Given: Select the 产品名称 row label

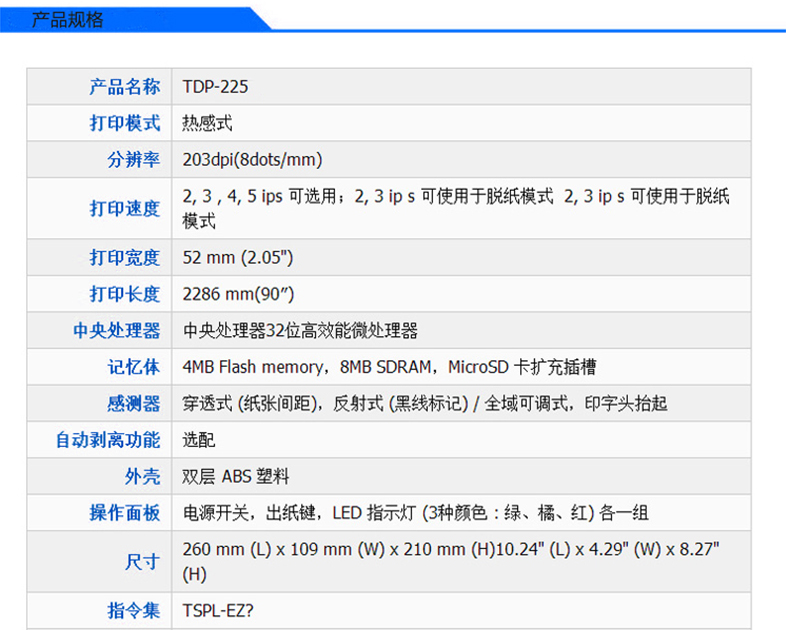Looking at the screenshot, I should coord(125,87).
